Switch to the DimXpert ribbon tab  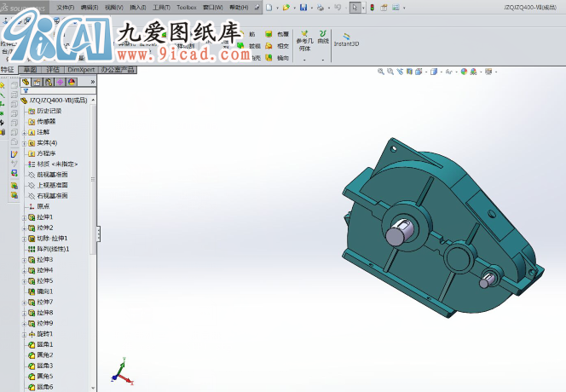(81, 70)
